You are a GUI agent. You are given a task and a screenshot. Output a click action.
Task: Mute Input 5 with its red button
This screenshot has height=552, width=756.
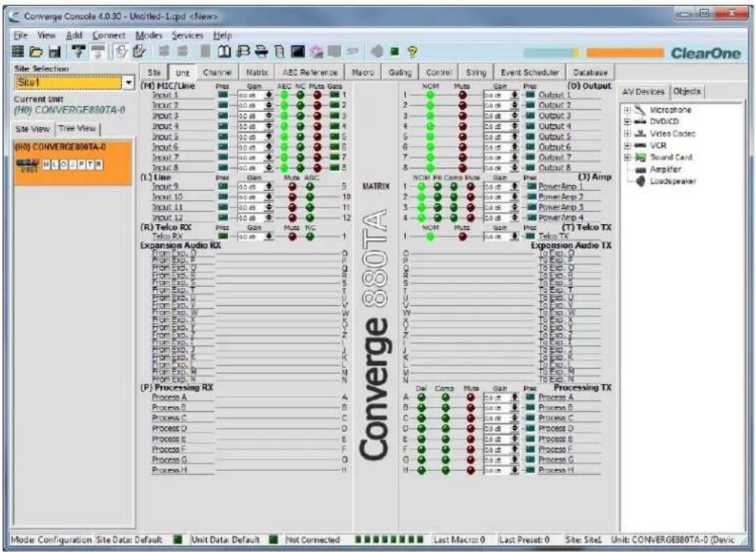tap(317, 137)
